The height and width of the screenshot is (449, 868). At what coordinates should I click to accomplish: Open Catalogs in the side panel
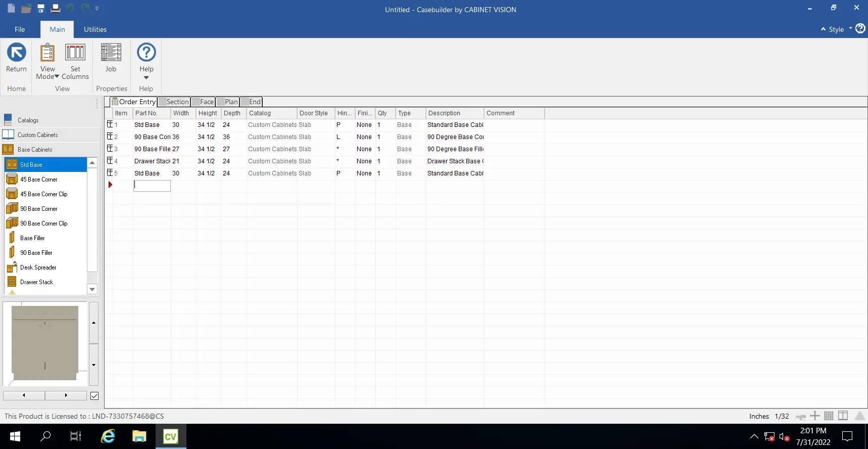tap(51, 120)
